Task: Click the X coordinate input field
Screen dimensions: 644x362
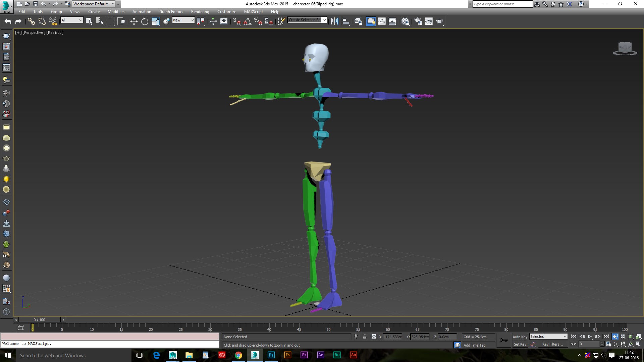Action: click(x=392, y=337)
